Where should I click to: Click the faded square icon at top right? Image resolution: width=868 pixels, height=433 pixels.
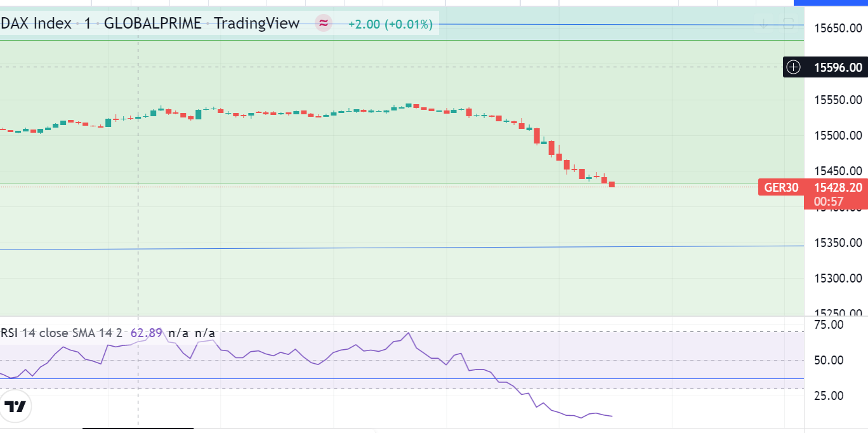(788, 24)
